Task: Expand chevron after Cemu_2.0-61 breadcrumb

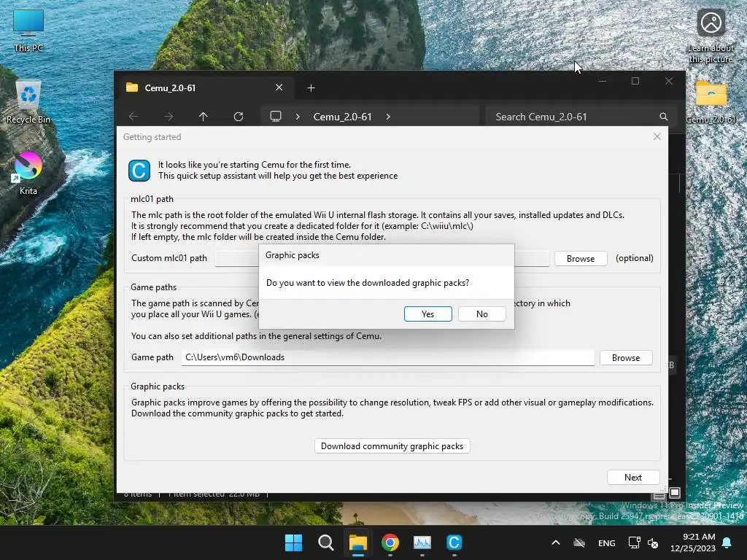Action: pos(388,117)
